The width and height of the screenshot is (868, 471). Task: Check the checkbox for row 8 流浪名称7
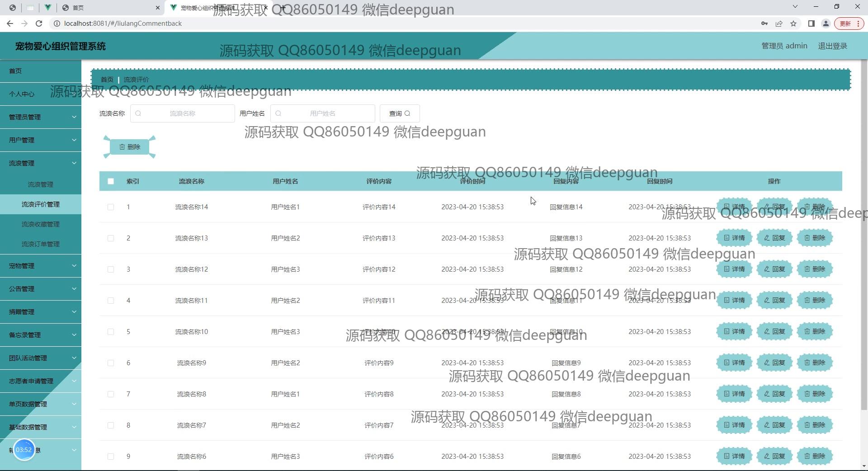coord(111,425)
